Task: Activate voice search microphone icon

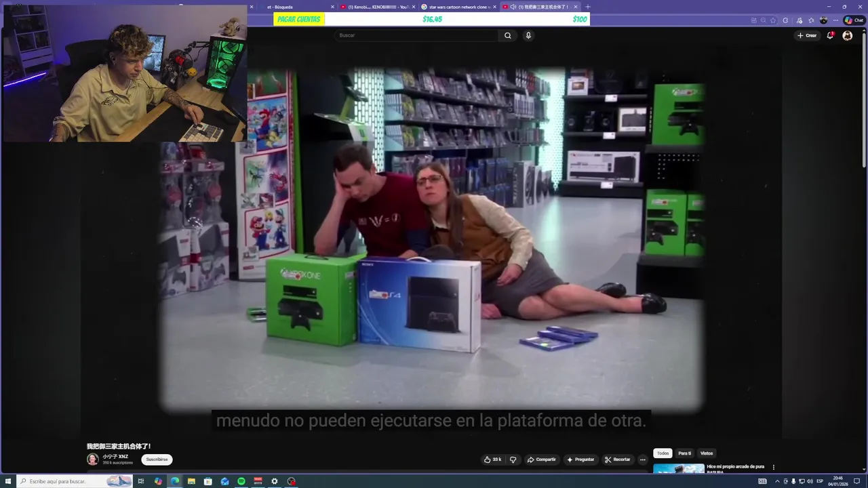Action: click(x=528, y=35)
